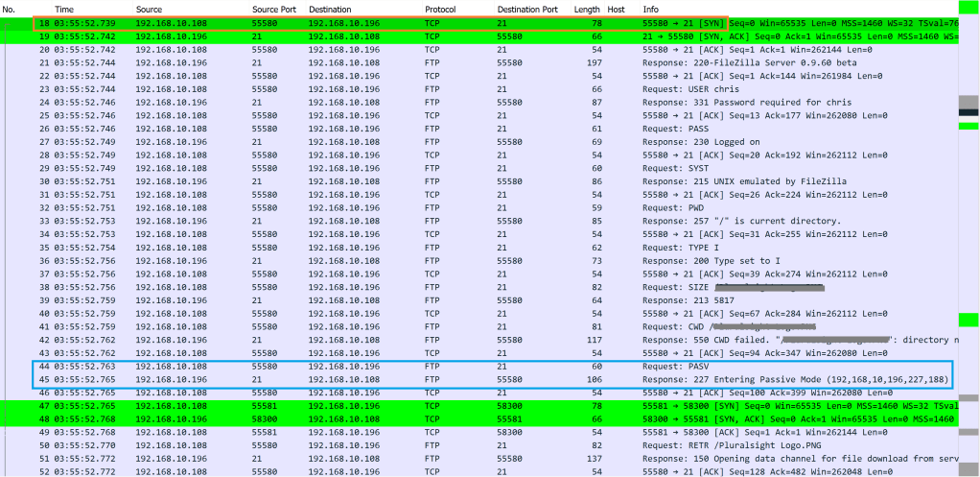
Task: Click the Protocol column header
Action: click(x=440, y=9)
